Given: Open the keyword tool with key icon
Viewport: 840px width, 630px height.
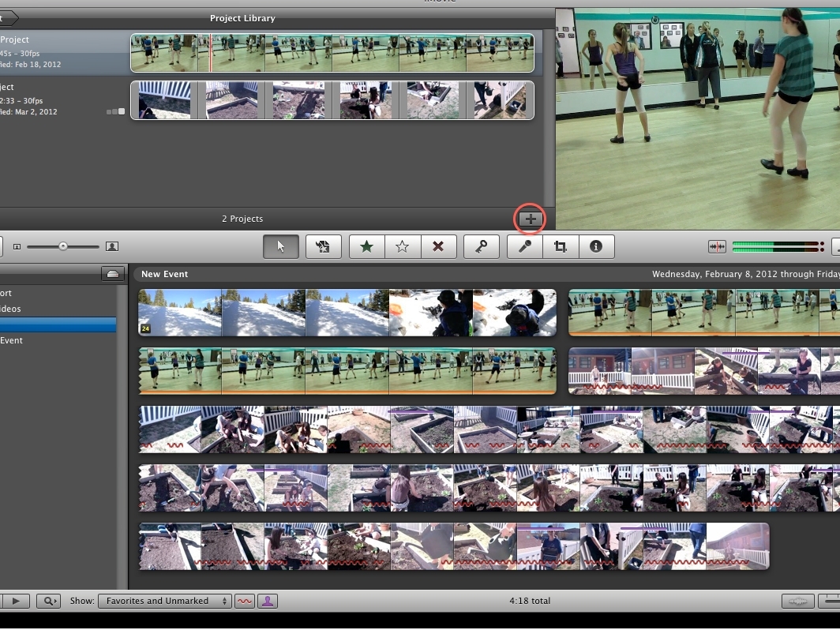Looking at the screenshot, I should [x=481, y=246].
